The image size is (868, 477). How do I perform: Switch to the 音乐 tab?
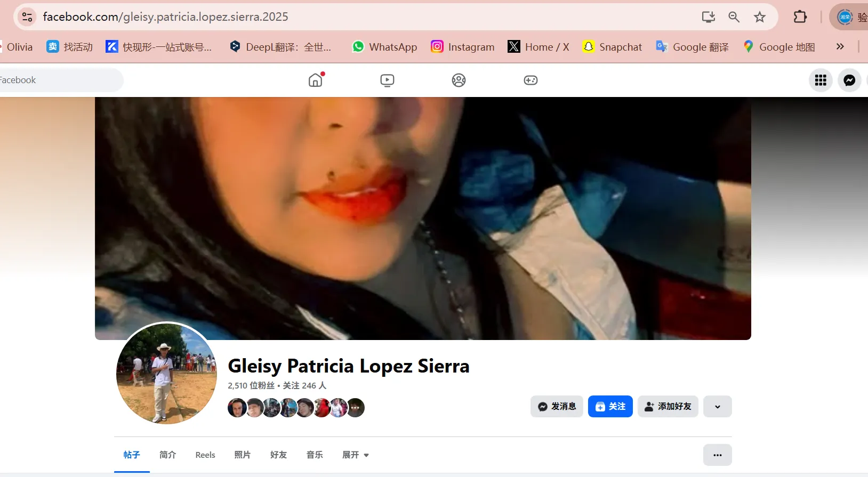[x=315, y=455]
